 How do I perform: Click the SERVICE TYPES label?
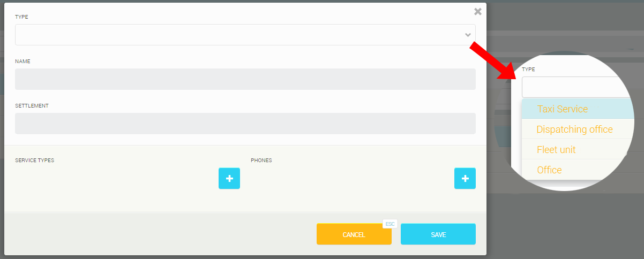pyautogui.click(x=34, y=160)
